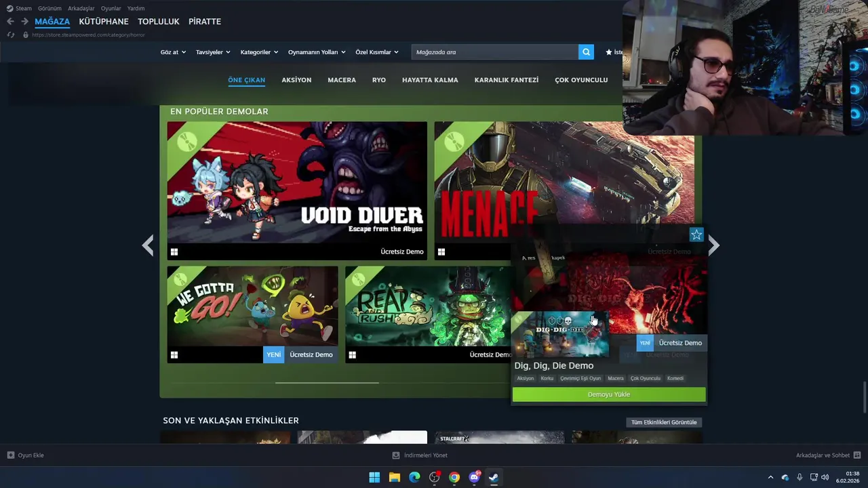Open the Görünüm menu
The width and height of the screenshot is (868, 488).
50,9
